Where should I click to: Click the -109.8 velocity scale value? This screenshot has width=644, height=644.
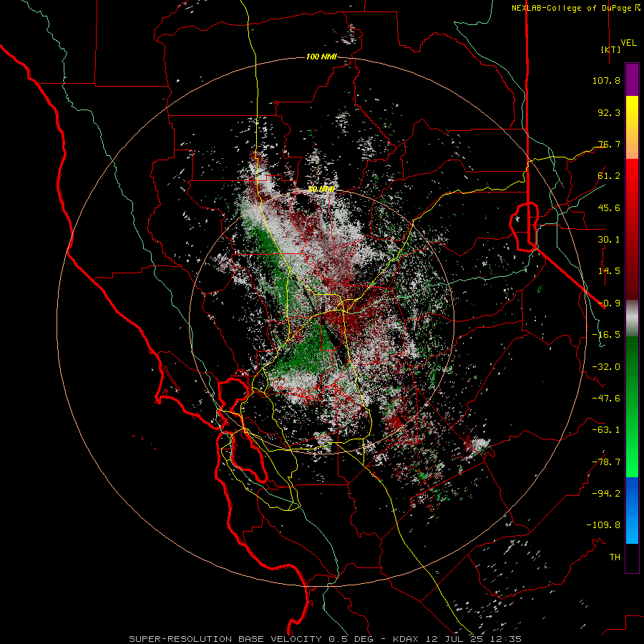pos(603,525)
